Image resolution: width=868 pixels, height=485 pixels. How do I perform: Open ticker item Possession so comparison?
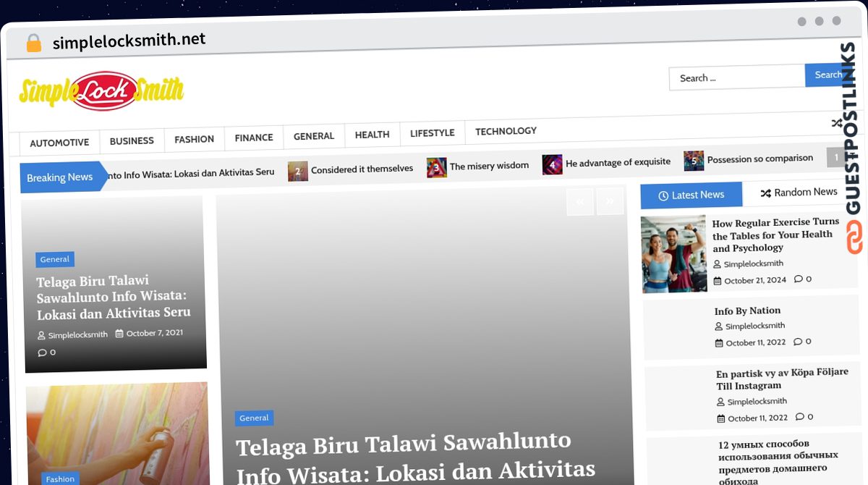pos(759,159)
